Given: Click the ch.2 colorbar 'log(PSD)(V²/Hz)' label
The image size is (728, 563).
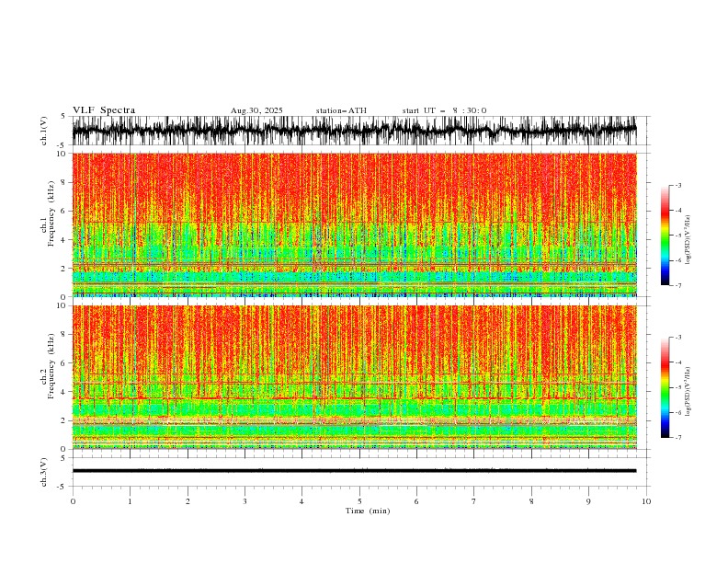Looking at the screenshot, I should pos(688,392).
